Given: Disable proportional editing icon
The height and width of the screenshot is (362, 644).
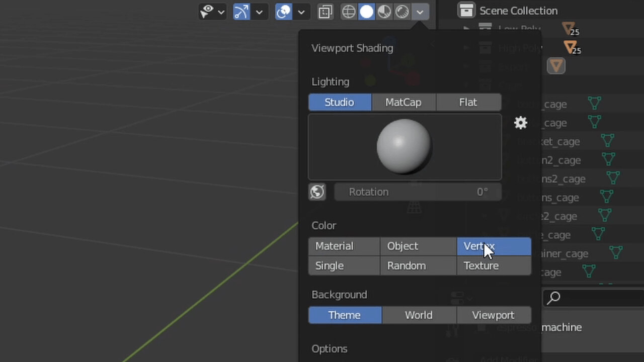Looking at the screenshot, I should (x=283, y=12).
